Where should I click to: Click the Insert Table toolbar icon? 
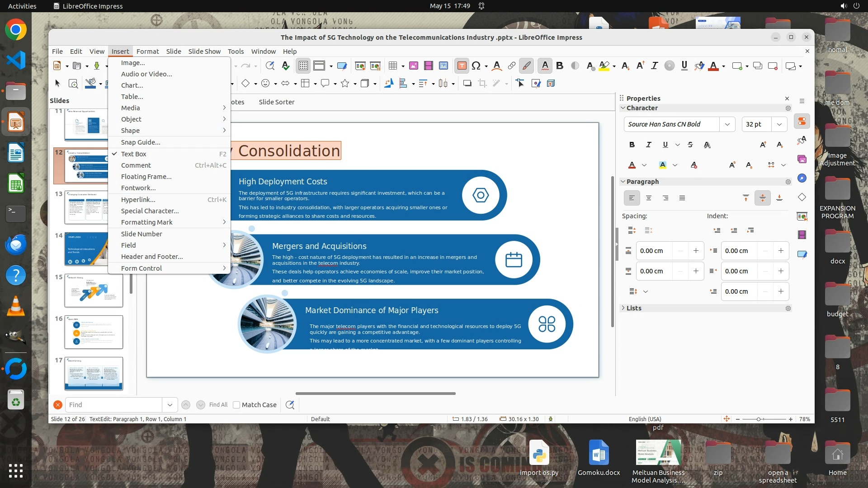pos(393,66)
